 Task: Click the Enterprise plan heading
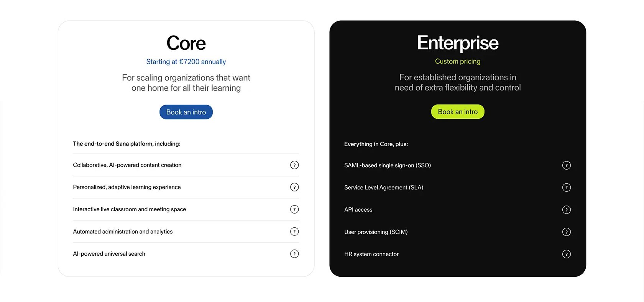[458, 43]
